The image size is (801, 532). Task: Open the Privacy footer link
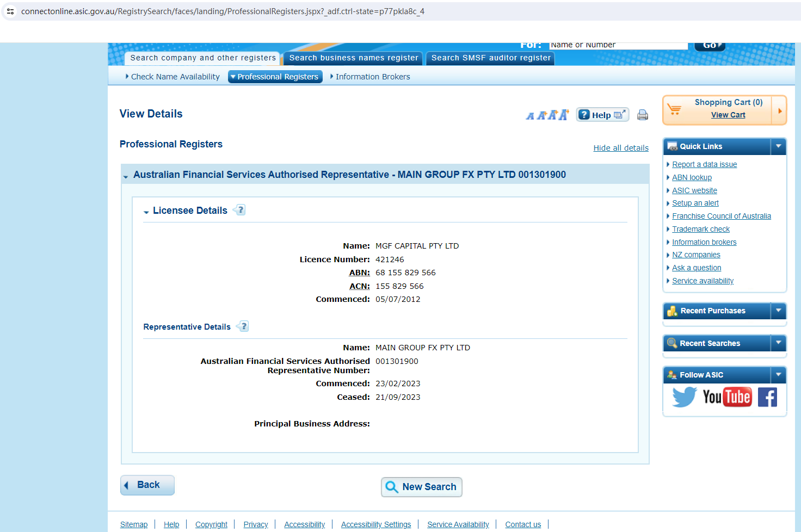pyautogui.click(x=256, y=524)
